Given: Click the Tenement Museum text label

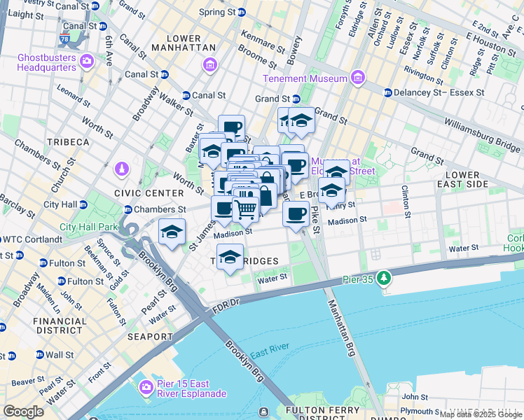Looking at the screenshot, I should [305, 79].
